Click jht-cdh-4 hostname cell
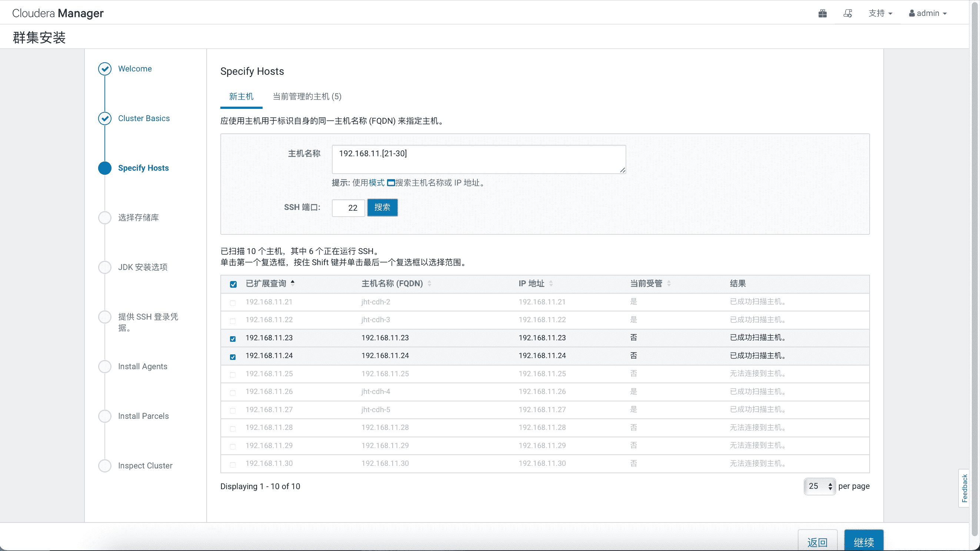This screenshot has height=551, width=980. [x=376, y=392]
